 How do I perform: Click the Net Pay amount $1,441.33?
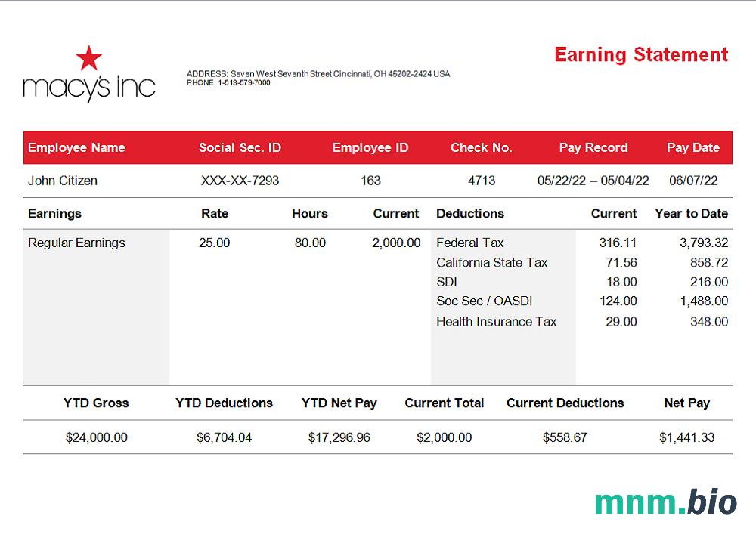click(686, 437)
